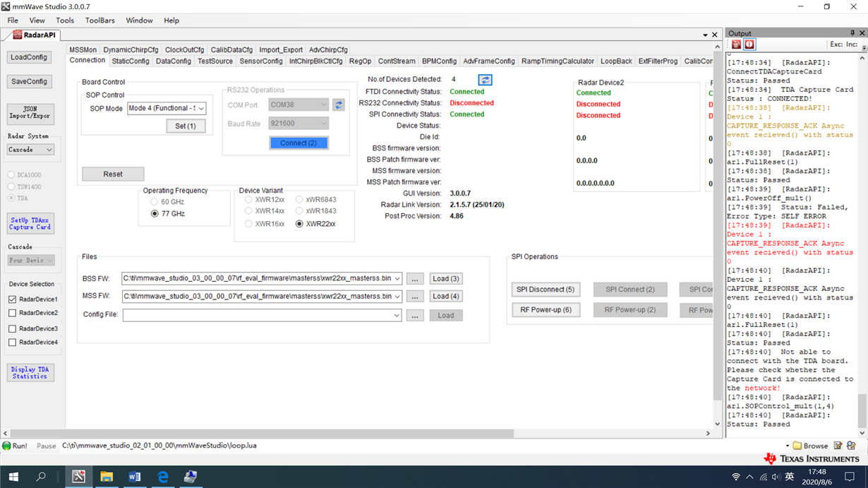This screenshot has width=868, height=488.
Task: Enable RadarDevice3 checkbox
Action: point(12,328)
